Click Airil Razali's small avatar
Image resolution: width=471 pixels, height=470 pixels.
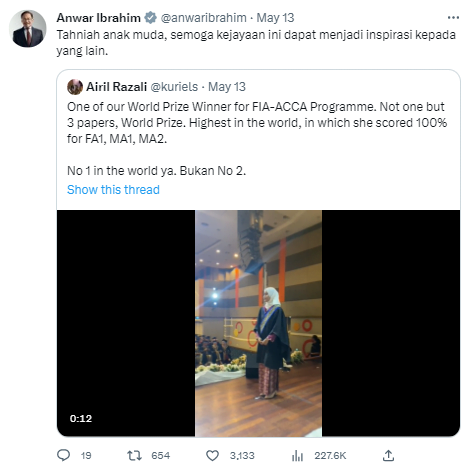[75, 87]
